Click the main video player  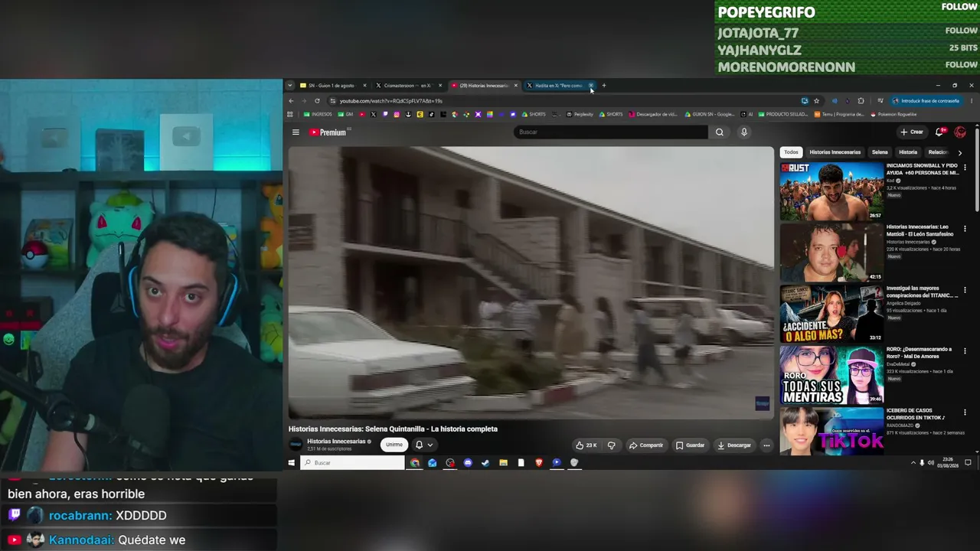531,283
